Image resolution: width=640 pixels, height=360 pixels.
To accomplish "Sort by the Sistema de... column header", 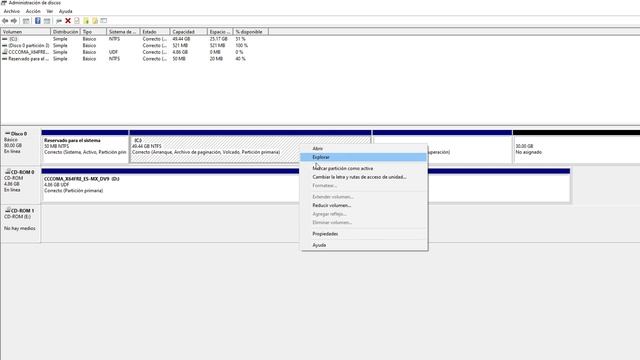I will pyautogui.click(x=123, y=32).
